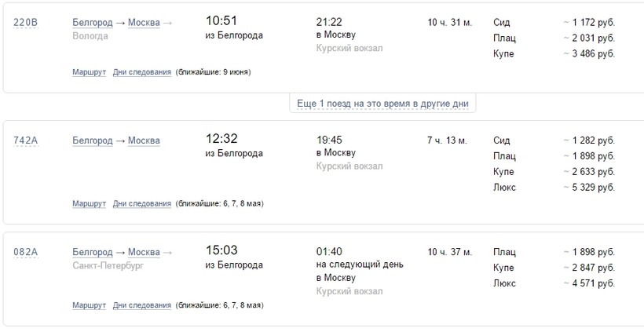This screenshot has width=644, height=332.
Task: Open Дни следования for train 082А
Action: 141,305
